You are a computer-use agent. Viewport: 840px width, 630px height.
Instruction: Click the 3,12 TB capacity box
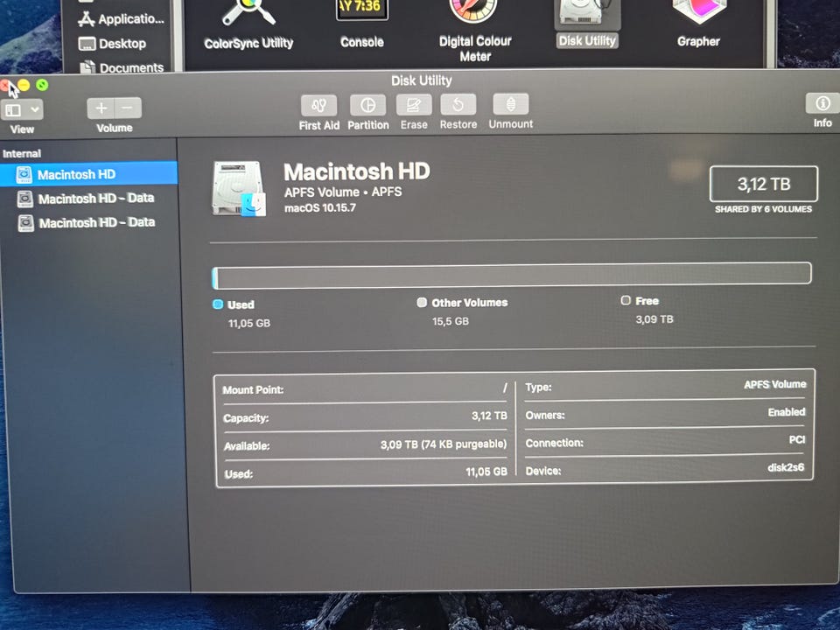pos(763,184)
